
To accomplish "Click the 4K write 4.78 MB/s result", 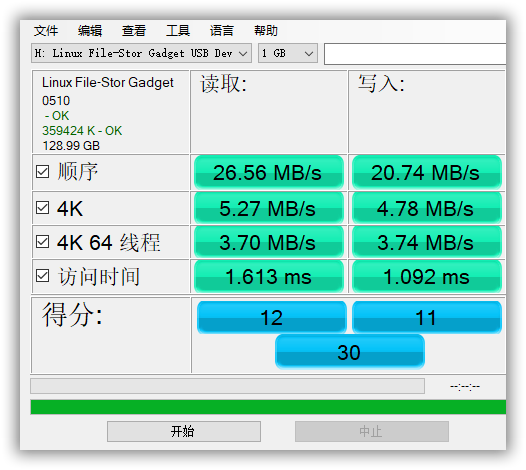I will 427,208.
